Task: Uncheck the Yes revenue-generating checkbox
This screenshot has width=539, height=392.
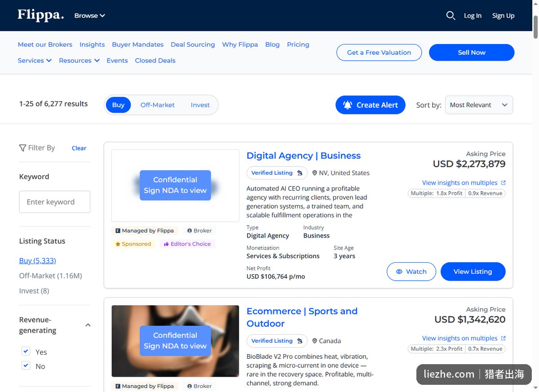Action: (x=26, y=351)
